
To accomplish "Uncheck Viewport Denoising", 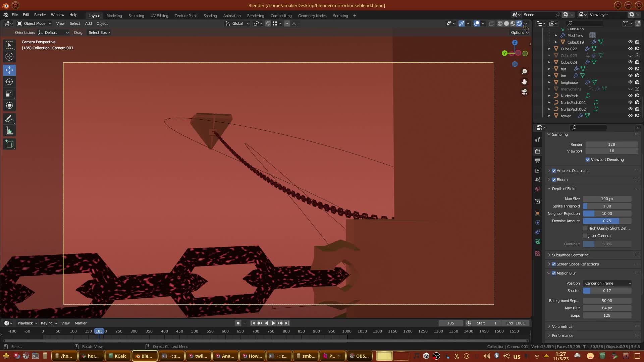I will click(x=588, y=160).
